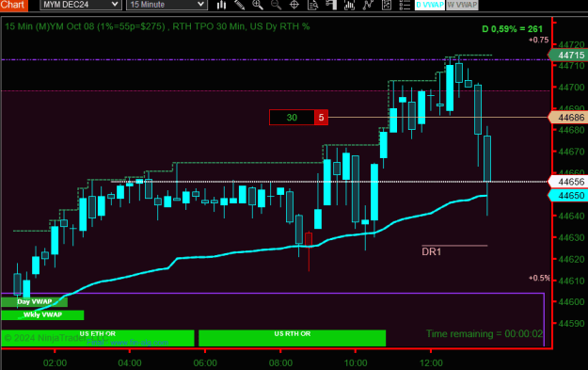Toggle the Wkly VWAP green button

(x=42, y=314)
